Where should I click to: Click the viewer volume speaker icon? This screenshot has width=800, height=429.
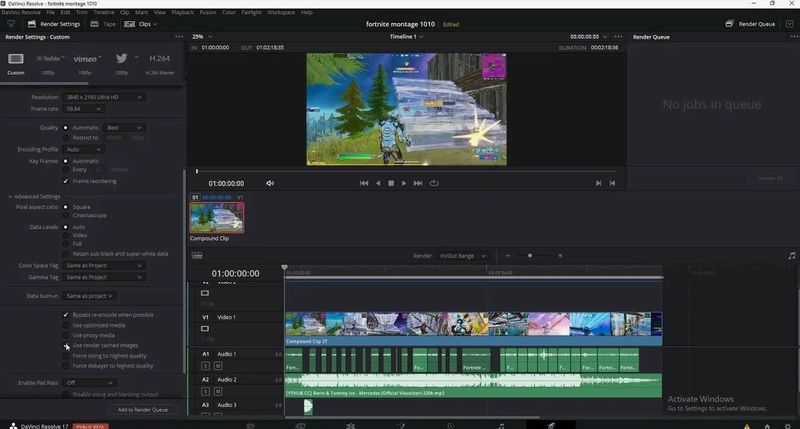(270, 183)
